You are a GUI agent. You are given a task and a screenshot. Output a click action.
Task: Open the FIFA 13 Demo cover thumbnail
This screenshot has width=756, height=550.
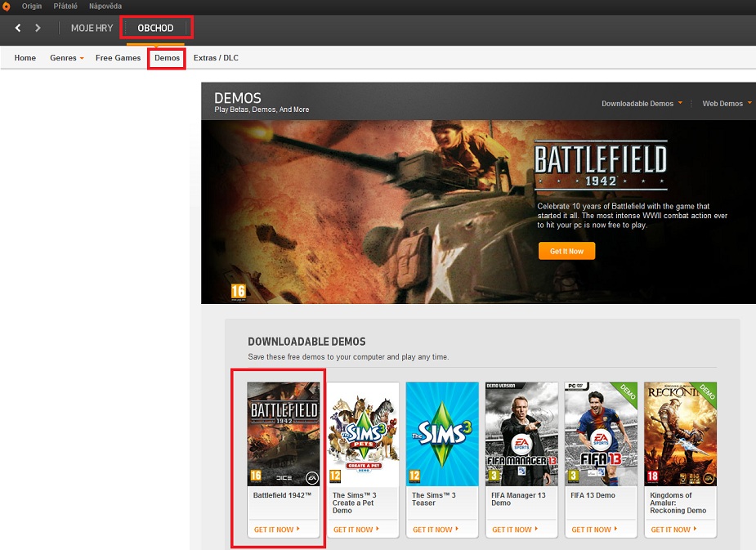tap(602, 434)
